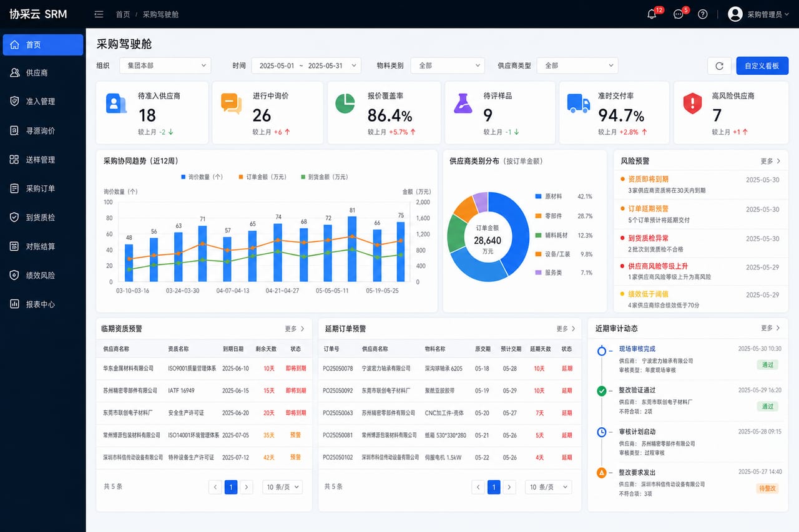Click the date range field 2025-05-01 ~ 2025-05-31

coord(306,65)
